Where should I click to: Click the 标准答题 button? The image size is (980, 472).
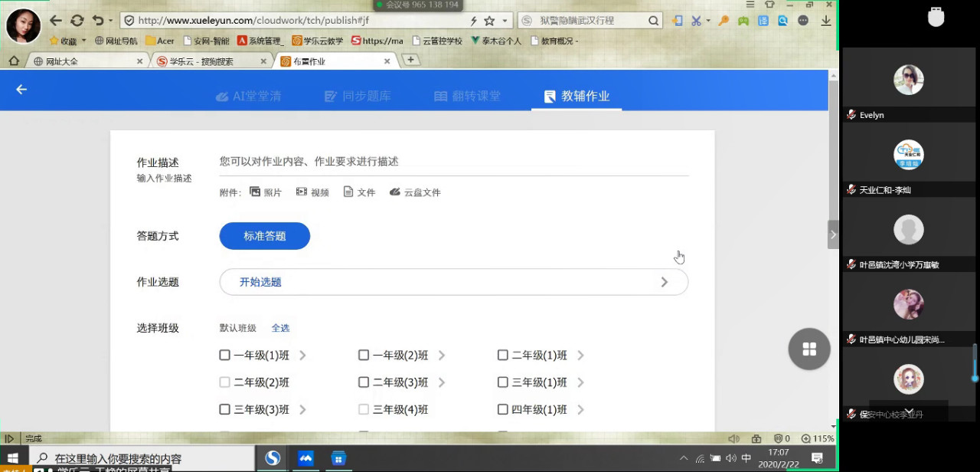[x=264, y=236]
